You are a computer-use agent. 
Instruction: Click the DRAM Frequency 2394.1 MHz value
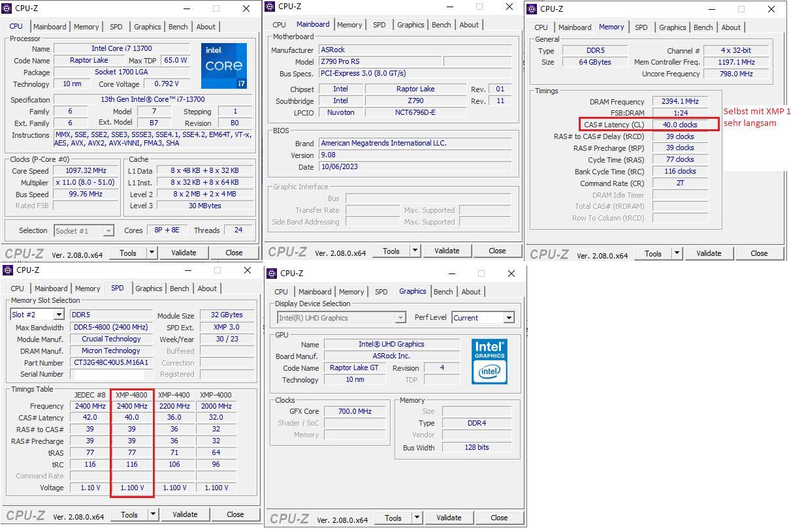coord(680,102)
